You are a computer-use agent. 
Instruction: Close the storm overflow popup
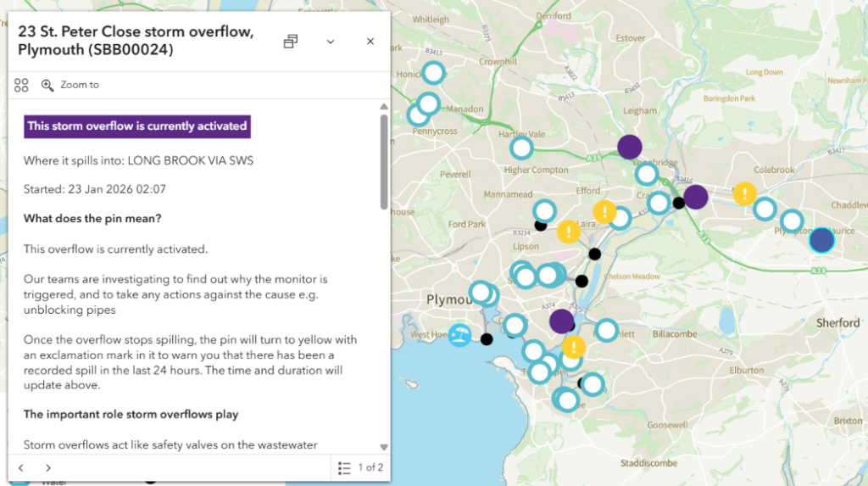370,42
